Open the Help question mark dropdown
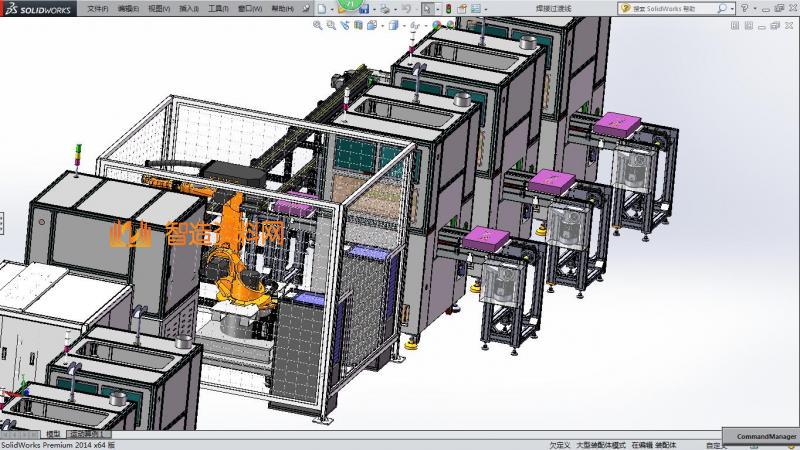This screenshot has height=450, width=800. pos(754,8)
